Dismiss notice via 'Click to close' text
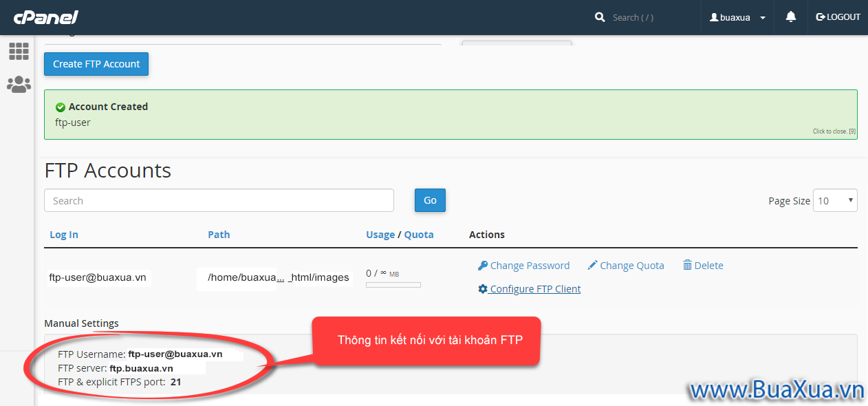The image size is (868, 406). (834, 131)
